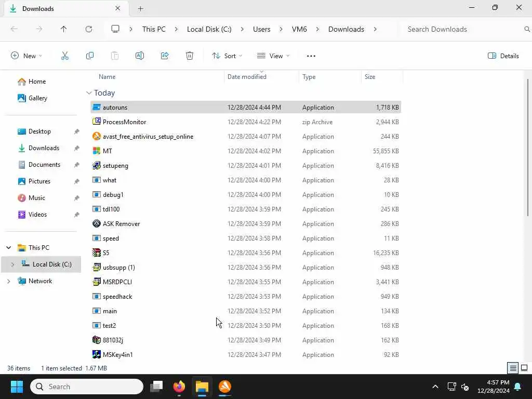Open Music quick access folder
Viewport: 532px width, 399px height.
(36, 198)
